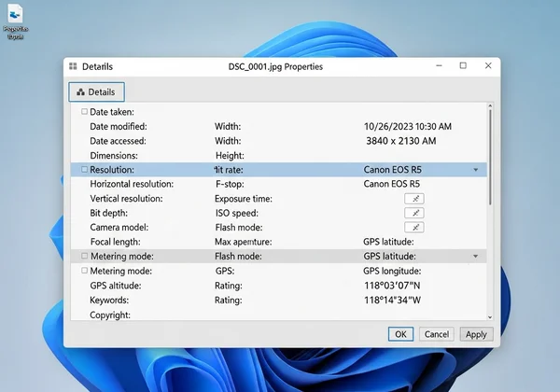
Task: Click the icon inside the Details tab
Action: [80, 92]
